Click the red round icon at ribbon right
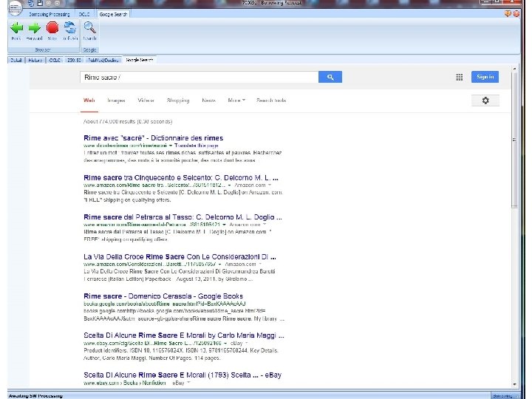The height and width of the screenshot is (399, 532). tap(516, 14)
